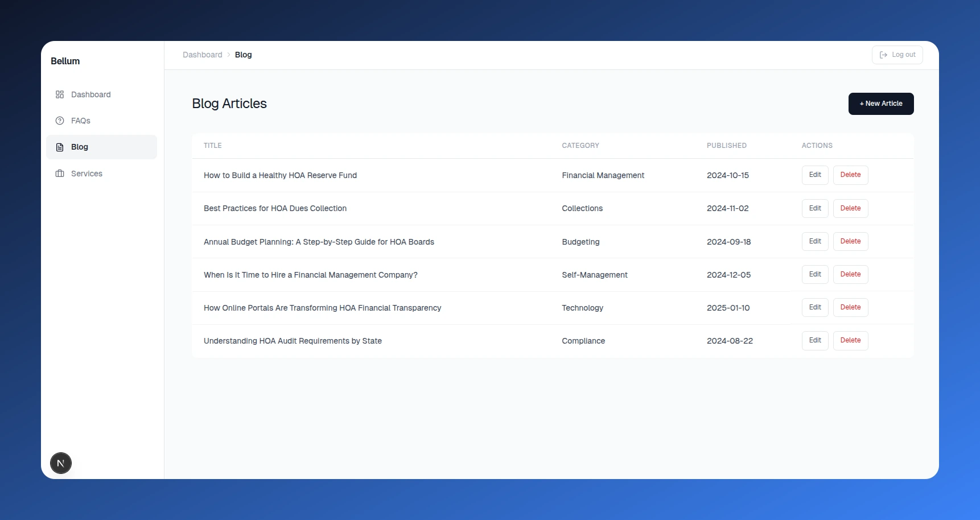Screen dimensions: 980x520
Task: Click the Dashboard grid icon in sidebar
Action: pyautogui.click(x=60, y=94)
